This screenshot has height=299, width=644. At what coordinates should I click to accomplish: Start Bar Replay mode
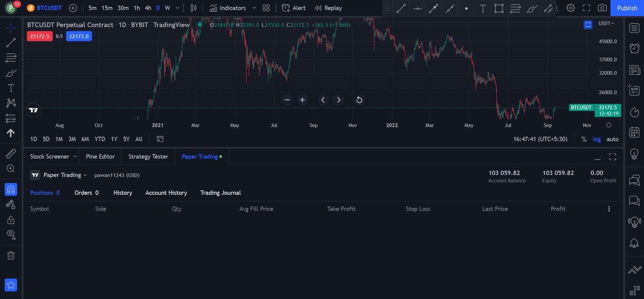(328, 8)
